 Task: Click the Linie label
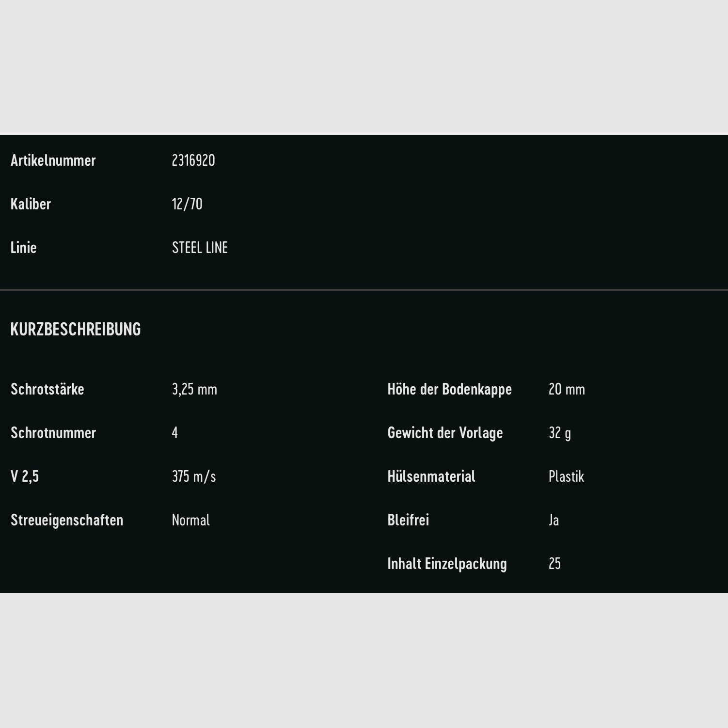coord(24,248)
